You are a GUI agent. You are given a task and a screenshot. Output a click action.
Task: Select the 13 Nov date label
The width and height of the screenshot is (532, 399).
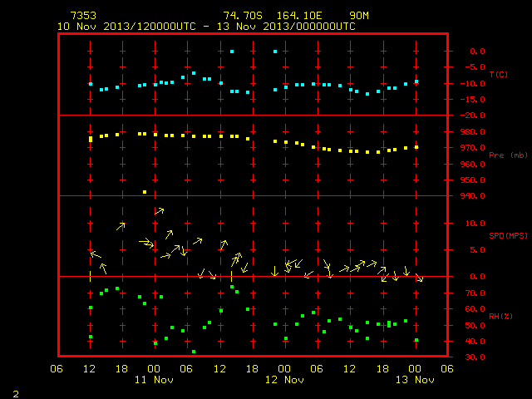[x=415, y=380]
